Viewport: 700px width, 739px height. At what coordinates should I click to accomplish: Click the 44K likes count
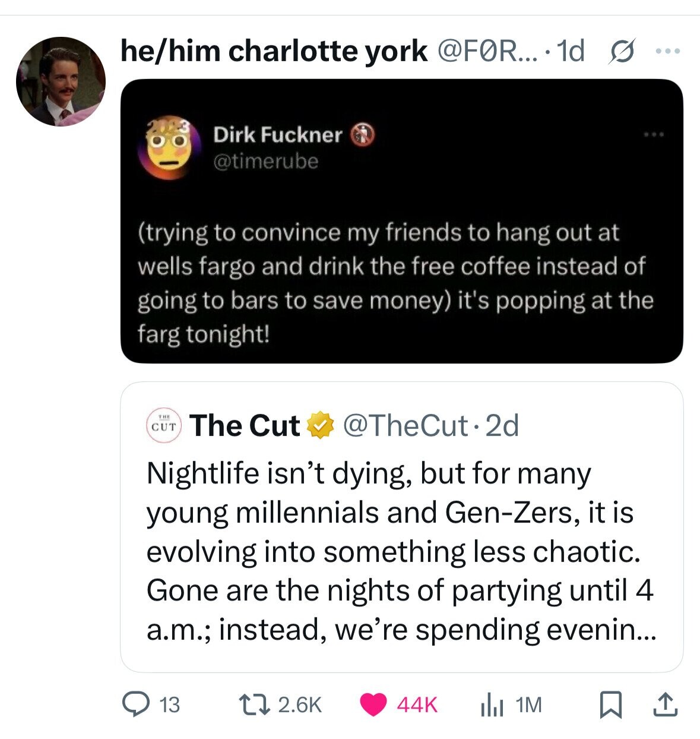(417, 705)
